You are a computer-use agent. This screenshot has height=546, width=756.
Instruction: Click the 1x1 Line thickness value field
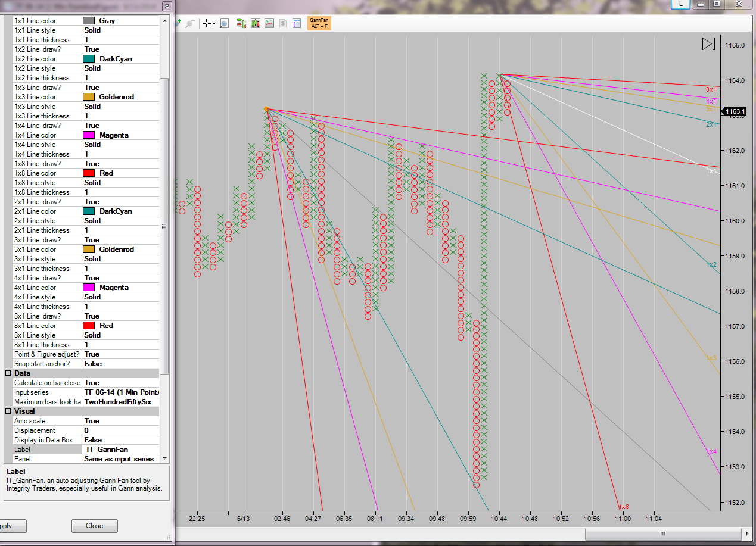[120, 40]
